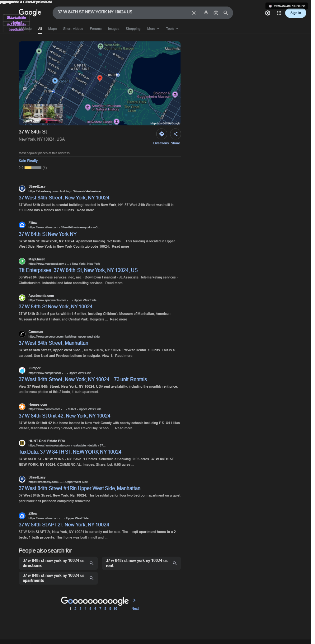Switch to the Images tab
This screenshot has height=644, width=315.
114,29
